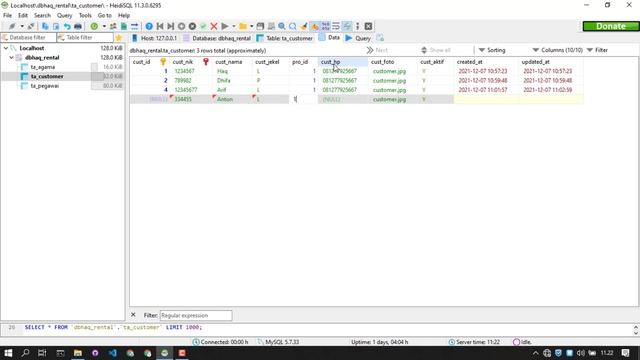
Task: Toggle the wrap long lines icon
Action: pyautogui.click(x=336, y=26)
